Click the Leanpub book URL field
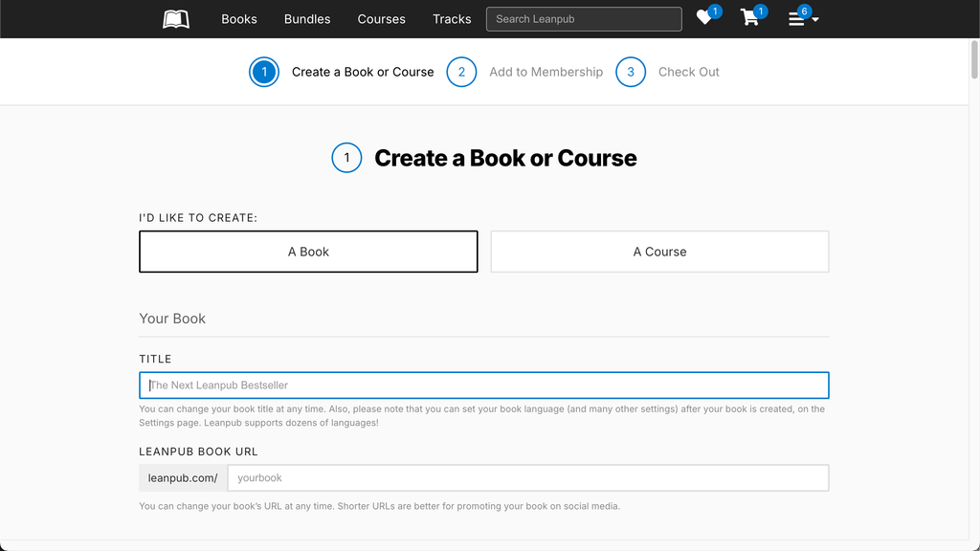The width and height of the screenshot is (980, 551). click(528, 478)
